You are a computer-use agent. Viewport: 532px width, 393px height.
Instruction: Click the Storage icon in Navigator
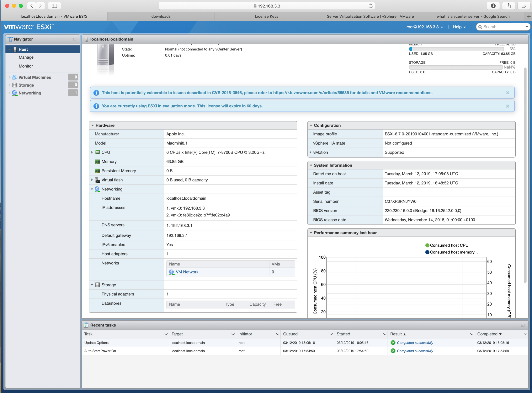click(x=15, y=85)
